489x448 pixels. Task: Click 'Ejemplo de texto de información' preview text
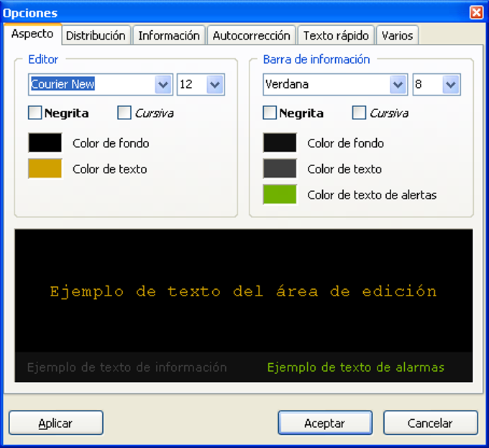(127, 367)
